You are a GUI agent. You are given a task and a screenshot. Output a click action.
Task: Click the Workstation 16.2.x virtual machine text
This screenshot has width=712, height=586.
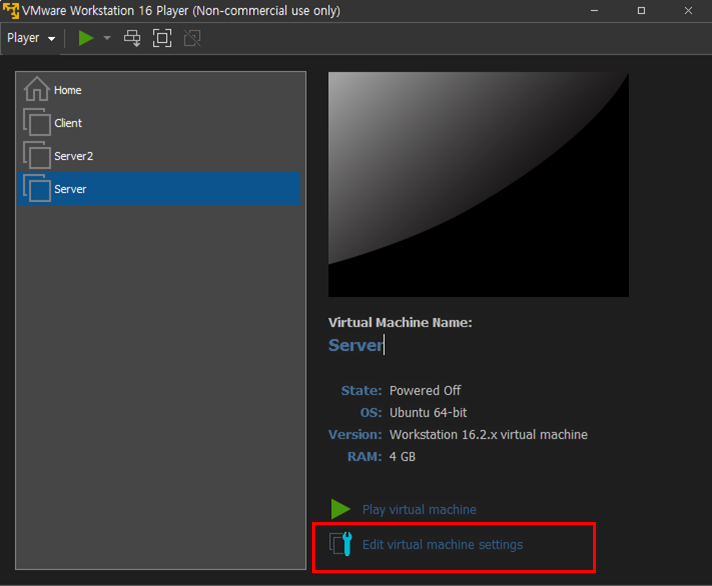click(x=489, y=435)
